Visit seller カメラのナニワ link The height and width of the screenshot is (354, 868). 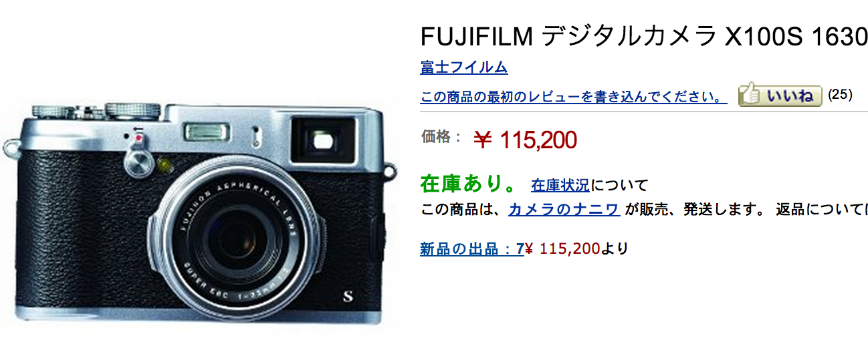pyautogui.click(x=564, y=210)
